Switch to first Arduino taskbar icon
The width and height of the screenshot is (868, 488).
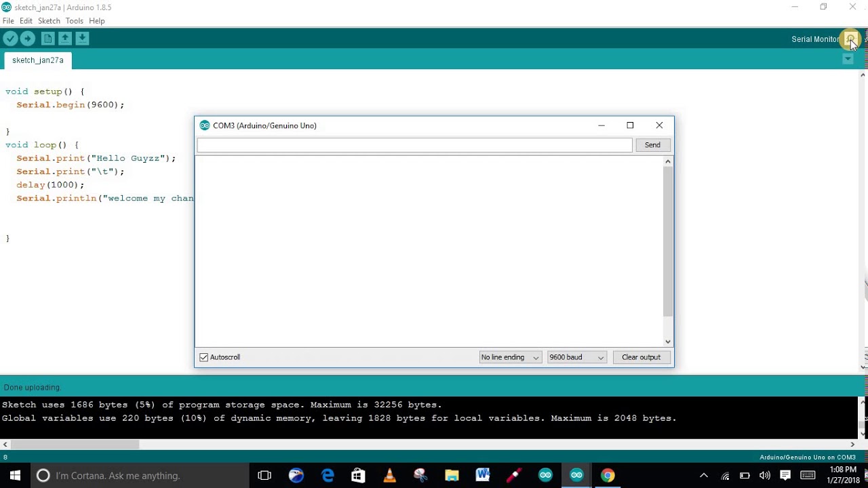click(x=545, y=475)
